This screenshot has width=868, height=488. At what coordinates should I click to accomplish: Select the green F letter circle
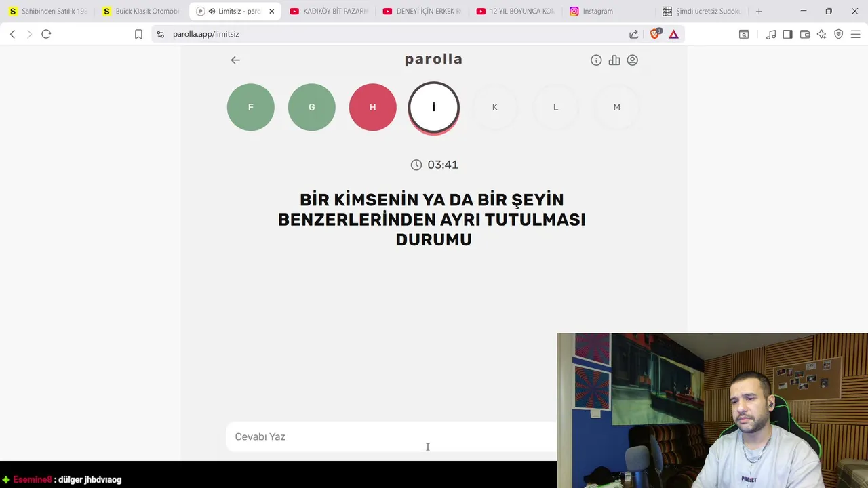(251, 107)
